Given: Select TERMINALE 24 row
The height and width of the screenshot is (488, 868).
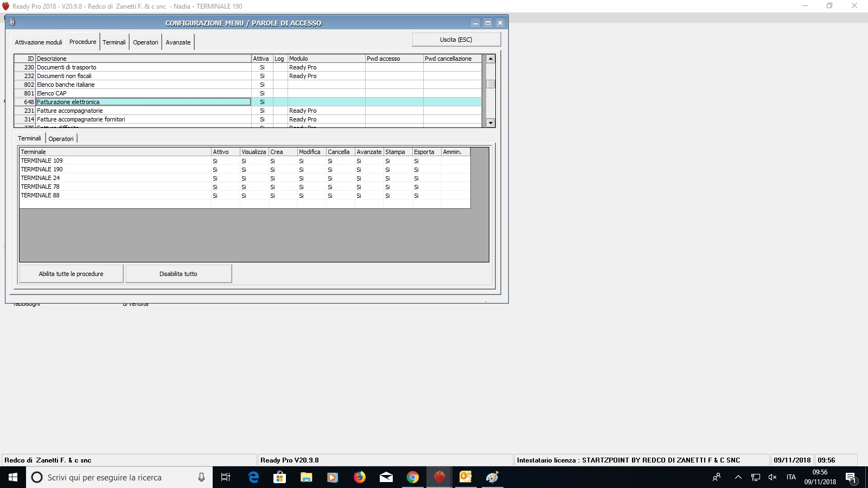Looking at the screenshot, I should click(x=245, y=178).
